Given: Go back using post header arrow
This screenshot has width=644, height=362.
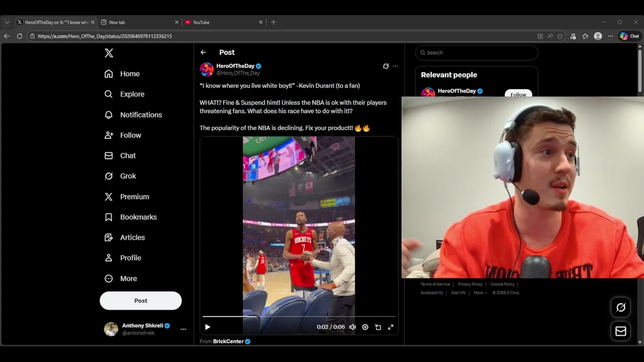Looking at the screenshot, I should (203, 52).
